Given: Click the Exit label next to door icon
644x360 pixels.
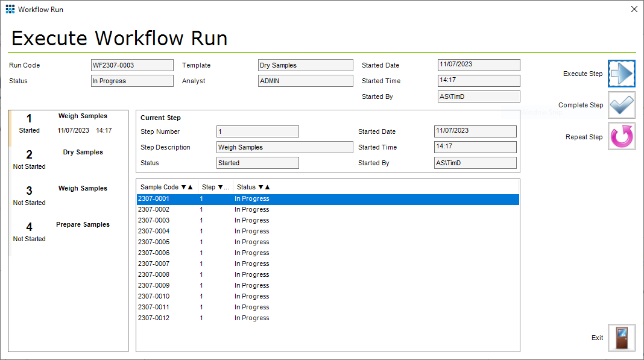Looking at the screenshot, I should tap(597, 338).
